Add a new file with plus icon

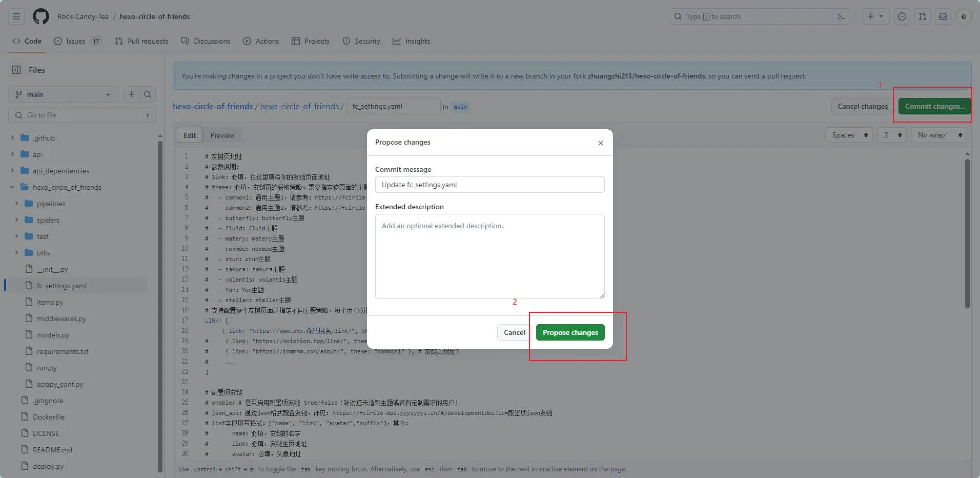click(x=132, y=94)
